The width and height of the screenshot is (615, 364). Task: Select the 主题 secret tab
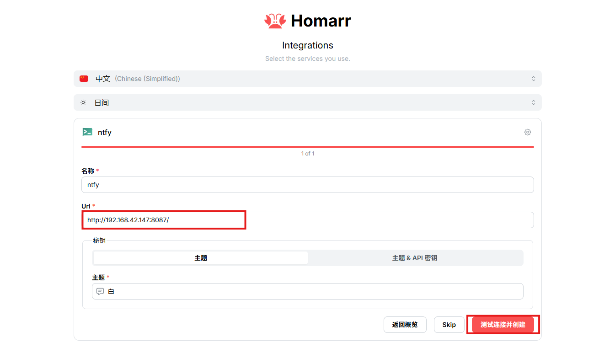pyautogui.click(x=201, y=258)
